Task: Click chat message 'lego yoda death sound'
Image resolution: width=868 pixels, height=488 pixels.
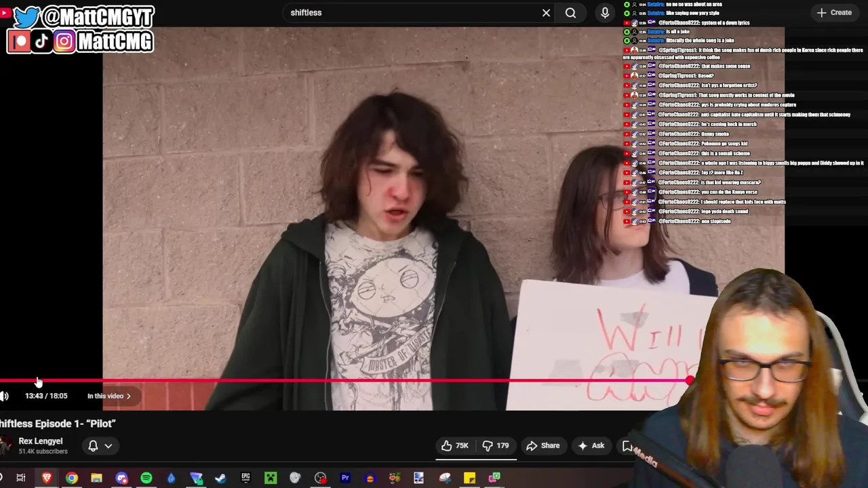Action: [x=724, y=211]
